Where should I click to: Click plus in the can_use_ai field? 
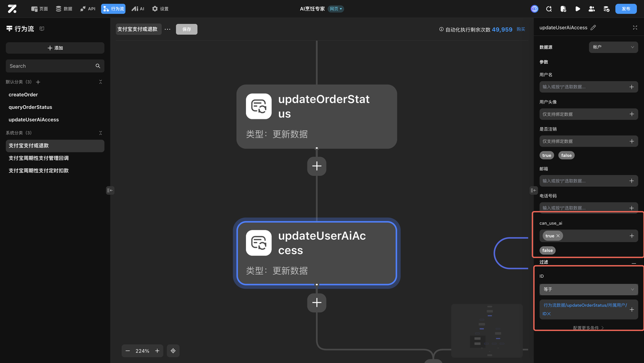click(632, 236)
